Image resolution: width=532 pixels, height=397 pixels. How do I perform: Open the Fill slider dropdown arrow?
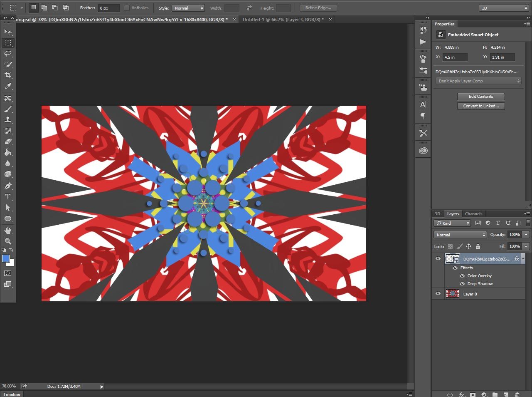[526, 246]
